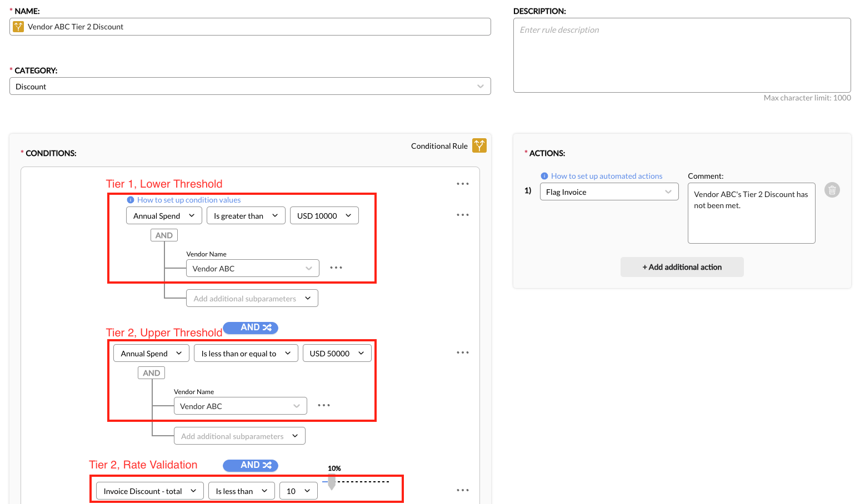The width and height of the screenshot is (860, 504).
Task: Open ellipsis menu for 'Is less than or equal to' row
Action: 462,352
